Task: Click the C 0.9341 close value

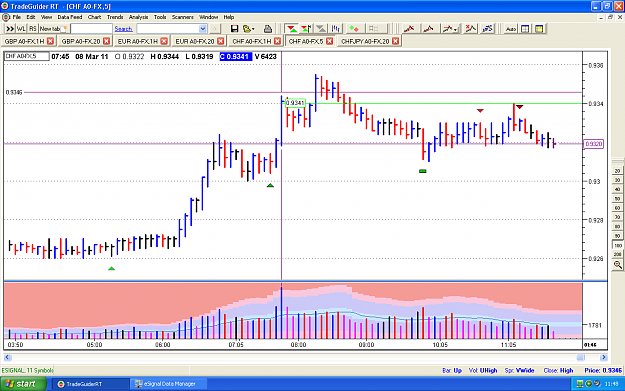Action: (236, 57)
